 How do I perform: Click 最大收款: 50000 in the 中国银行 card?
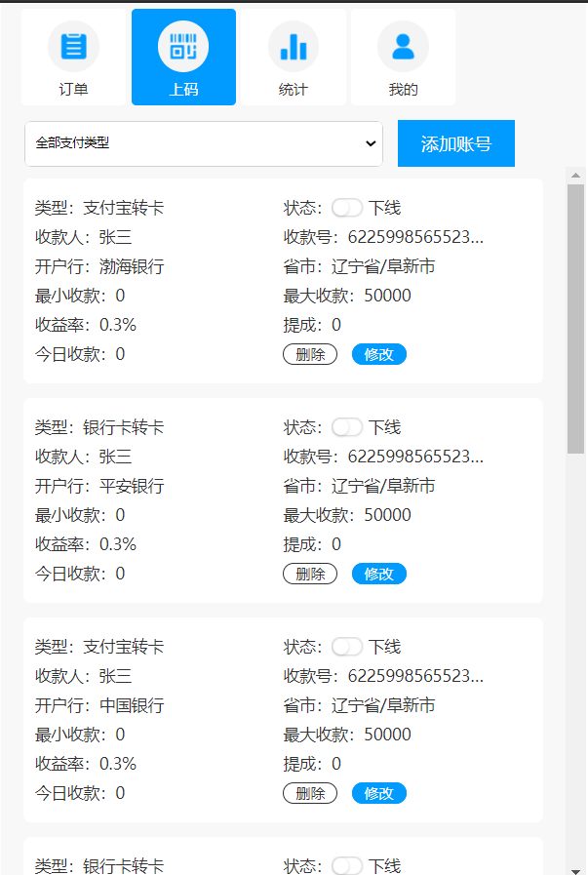(x=347, y=735)
